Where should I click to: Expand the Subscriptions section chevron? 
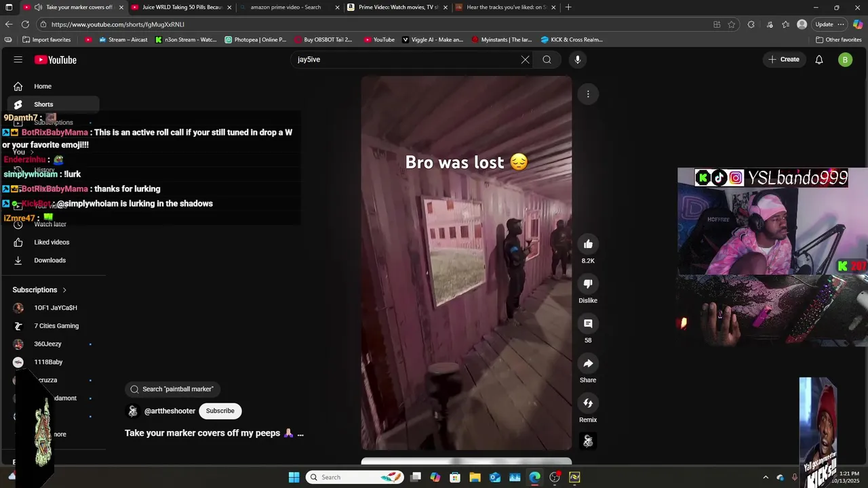point(64,290)
